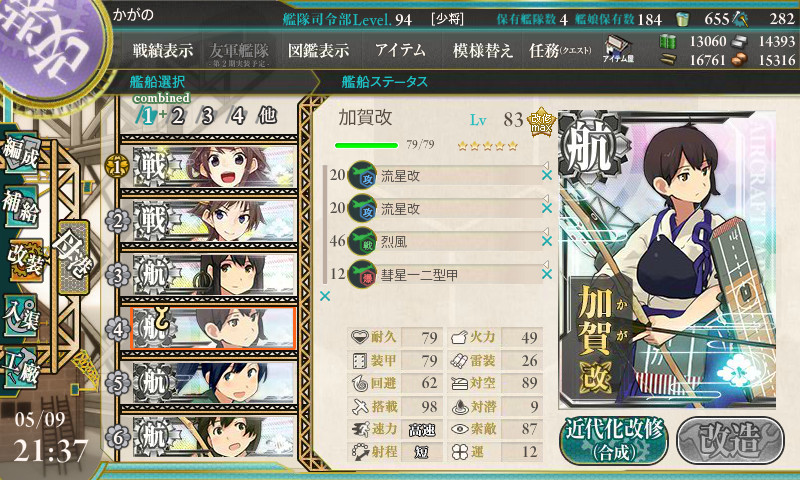Click the アイテム屋 item shop icon

(618, 49)
